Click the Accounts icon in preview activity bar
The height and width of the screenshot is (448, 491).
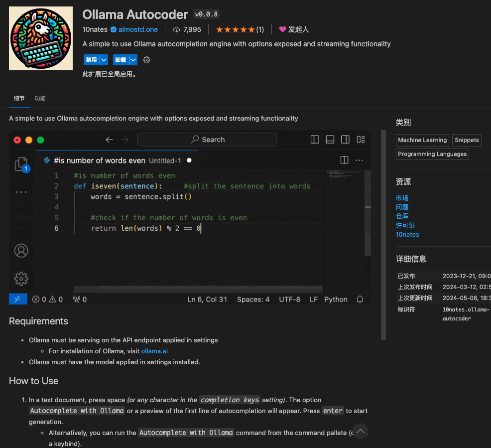[x=21, y=251]
